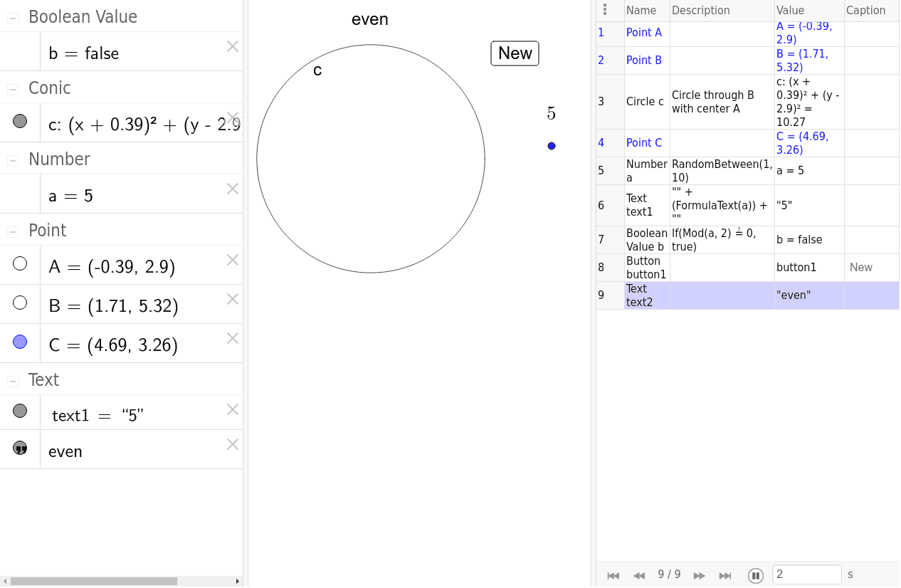The width and height of the screenshot is (901, 588).
Task: Pause the construction protocol playback
Action: [x=755, y=575]
